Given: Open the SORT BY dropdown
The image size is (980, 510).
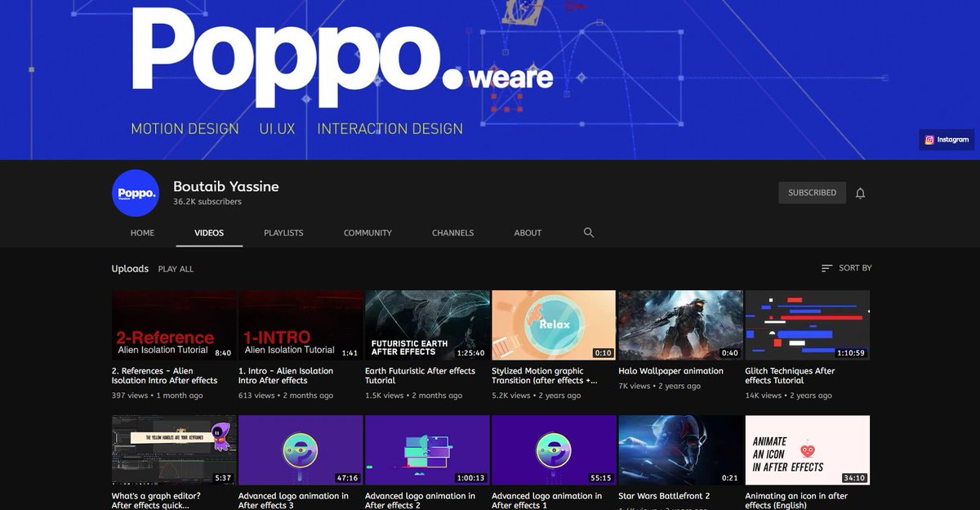Looking at the screenshot, I should (x=846, y=268).
